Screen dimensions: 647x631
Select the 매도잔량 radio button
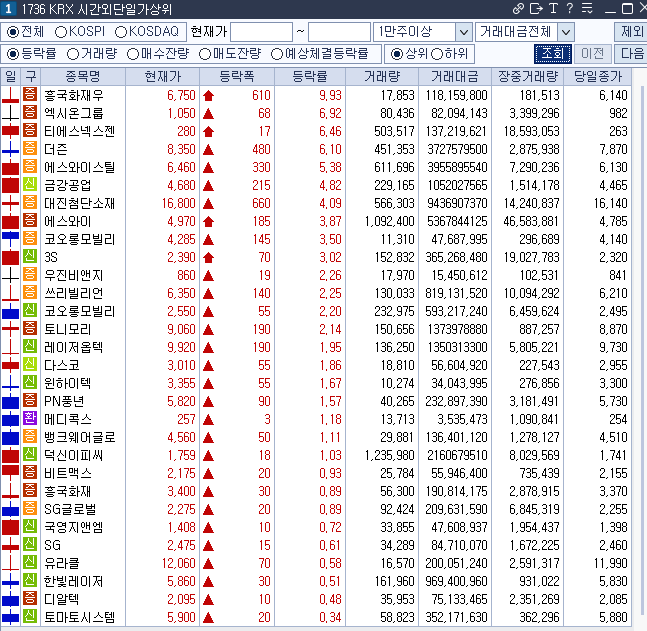coord(205,54)
